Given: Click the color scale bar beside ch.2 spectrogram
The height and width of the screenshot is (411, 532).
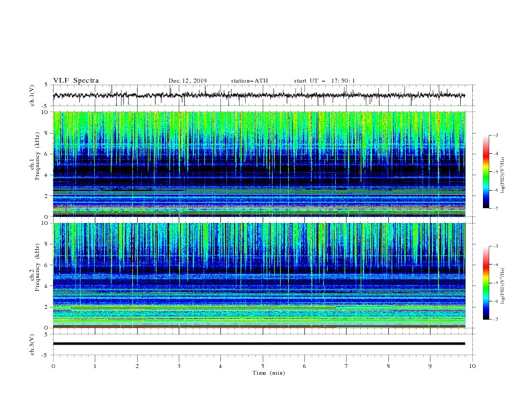Looking at the screenshot, I should [486, 283].
